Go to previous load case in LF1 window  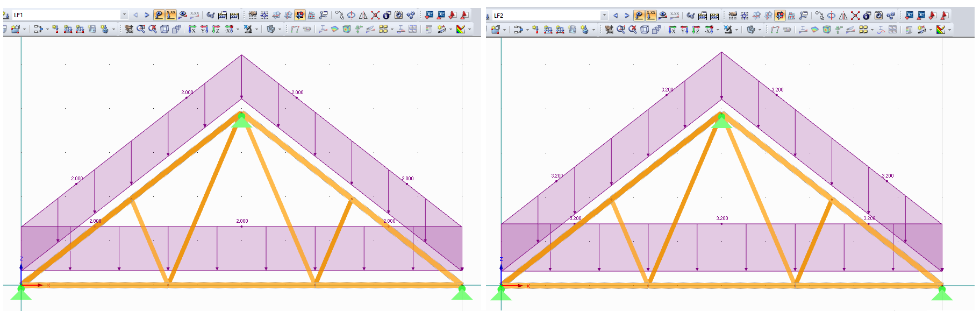(135, 15)
